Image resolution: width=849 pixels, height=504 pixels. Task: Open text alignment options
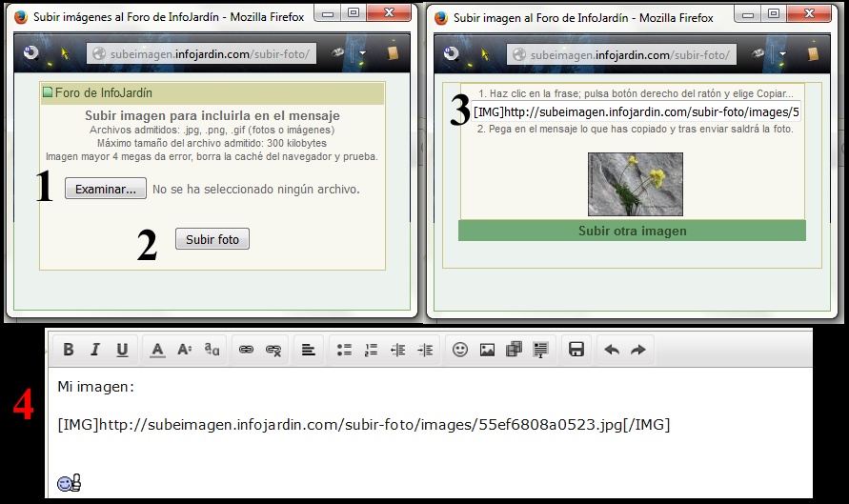point(309,350)
